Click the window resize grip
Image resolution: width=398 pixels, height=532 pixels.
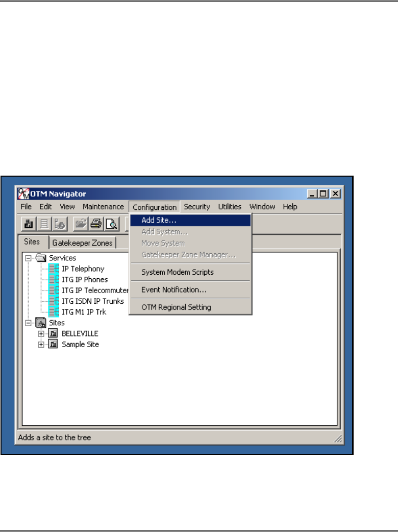338,439
